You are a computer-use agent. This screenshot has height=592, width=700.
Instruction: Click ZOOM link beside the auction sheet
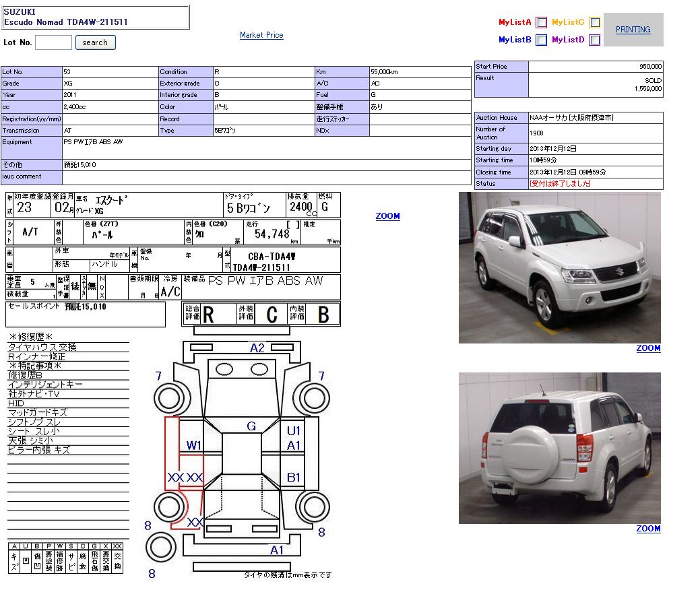tap(387, 216)
